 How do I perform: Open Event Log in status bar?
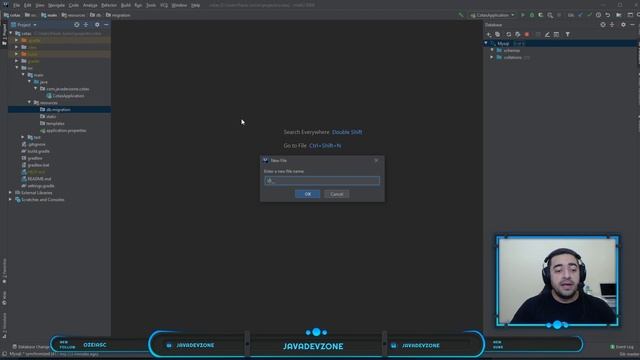pos(622,347)
